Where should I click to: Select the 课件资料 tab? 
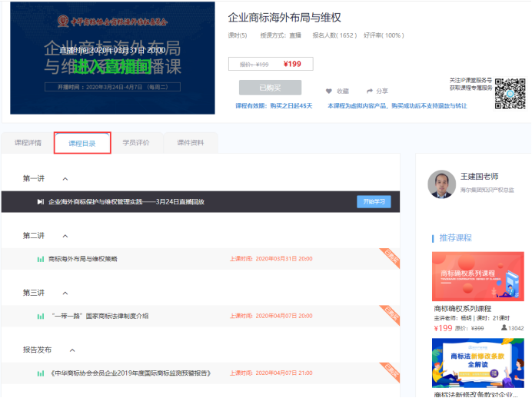(x=191, y=143)
